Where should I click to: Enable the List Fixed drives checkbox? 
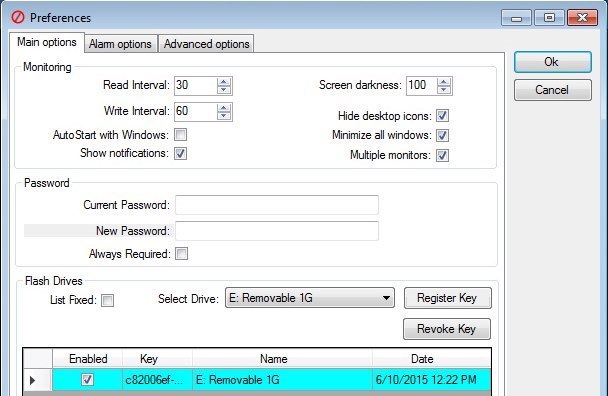pos(107,300)
